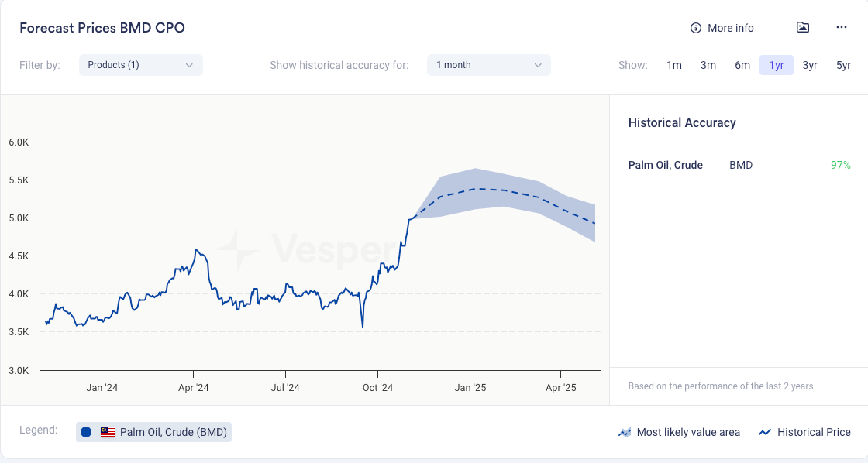Select the 1m time range
Image resolution: width=868 pixels, height=463 pixels.
pos(674,65)
